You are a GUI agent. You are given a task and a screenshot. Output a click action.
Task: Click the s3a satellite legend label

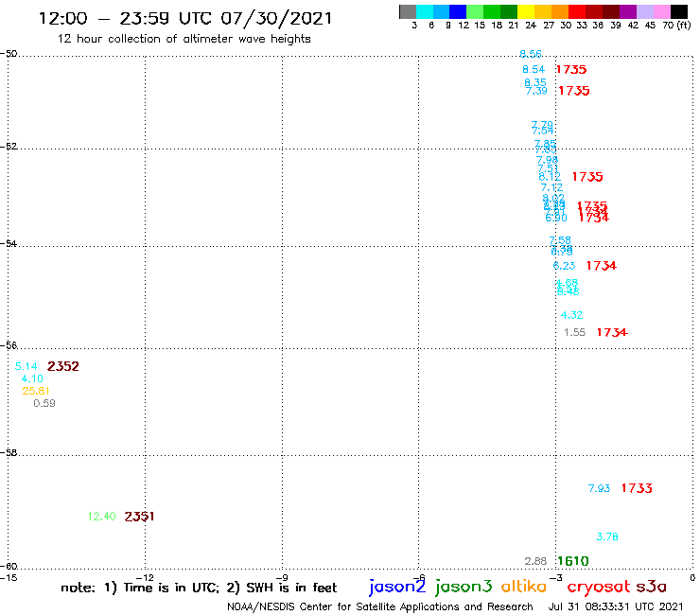(x=652, y=587)
